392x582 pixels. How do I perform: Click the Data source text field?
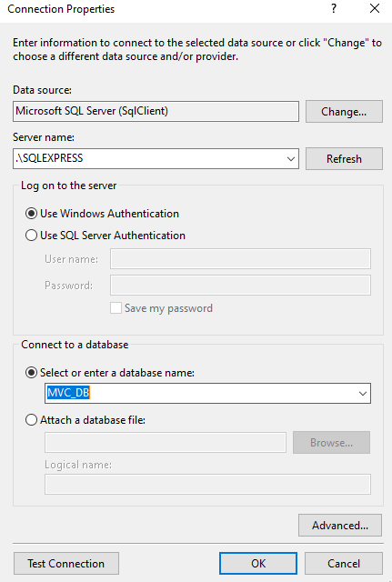coord(156,111)
